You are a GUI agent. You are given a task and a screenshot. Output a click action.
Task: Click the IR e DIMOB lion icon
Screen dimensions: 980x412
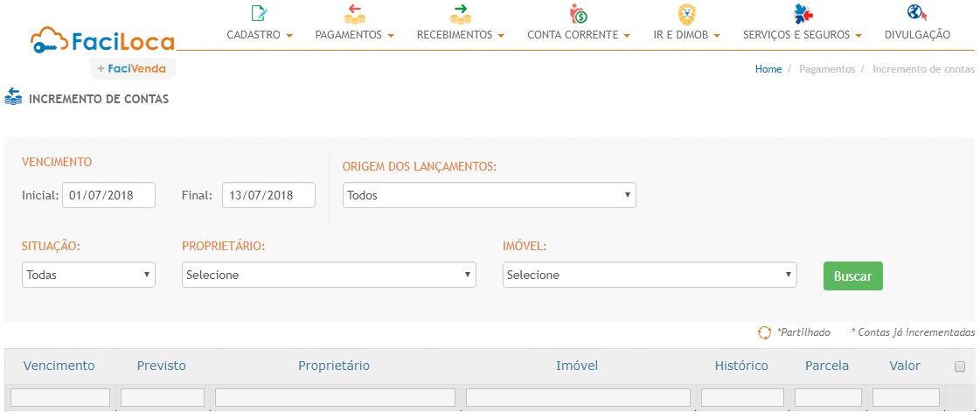686,13
